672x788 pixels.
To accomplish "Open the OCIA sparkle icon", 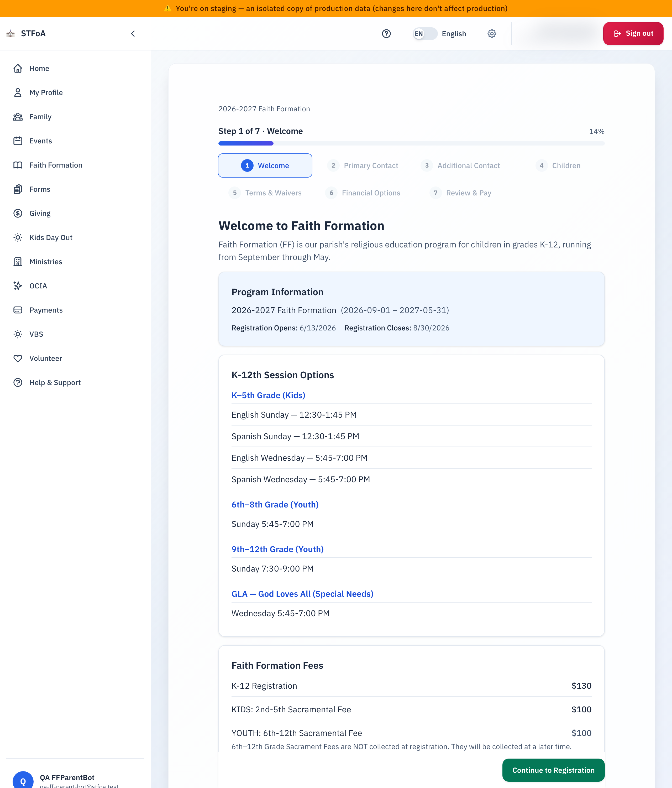I will (18, 286).
